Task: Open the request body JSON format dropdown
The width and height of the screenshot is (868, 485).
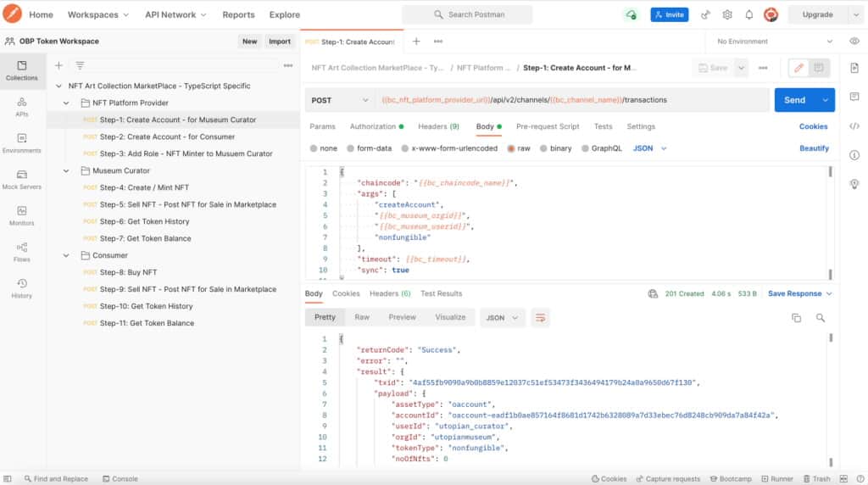Action: pyautogui.click(x=650, y=148)
